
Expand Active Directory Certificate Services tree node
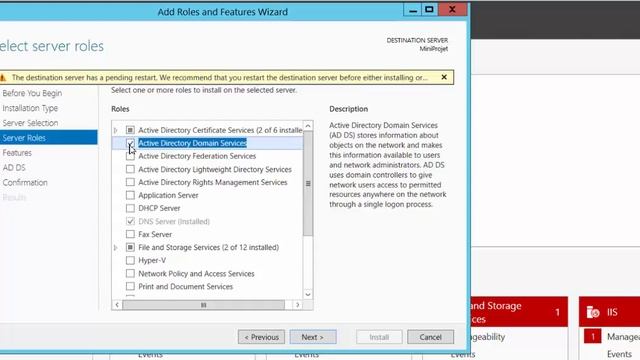[x=116, y=130]
